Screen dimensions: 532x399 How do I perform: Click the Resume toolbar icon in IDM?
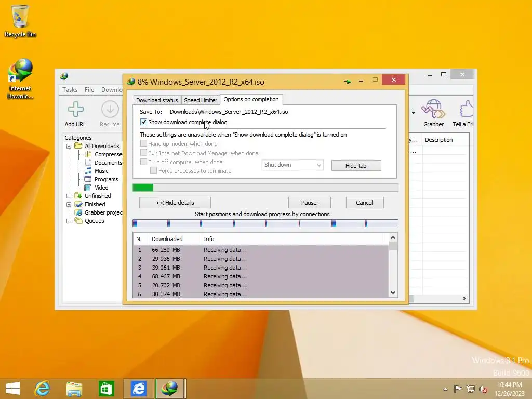(x=110, y=114)
